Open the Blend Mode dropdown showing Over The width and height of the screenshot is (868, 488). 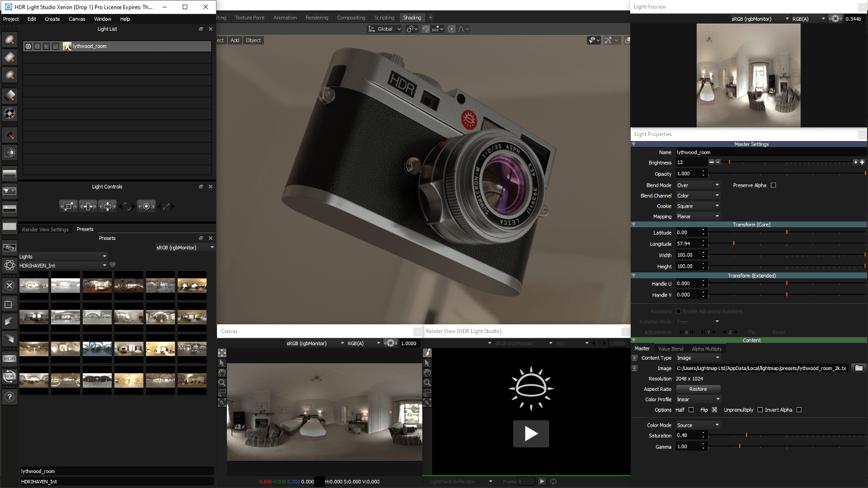coord(698,186)
